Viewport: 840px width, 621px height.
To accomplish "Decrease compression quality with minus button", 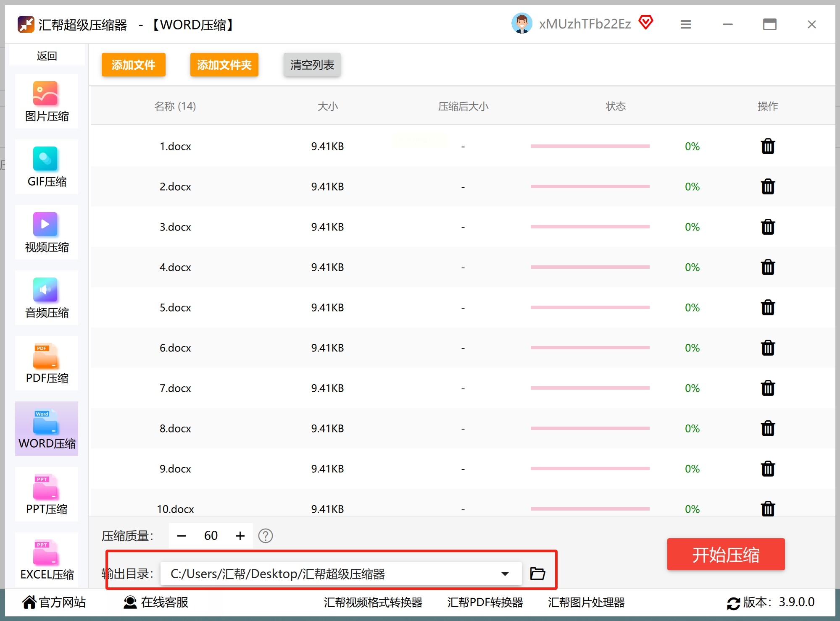I will [x=181, y=536].
